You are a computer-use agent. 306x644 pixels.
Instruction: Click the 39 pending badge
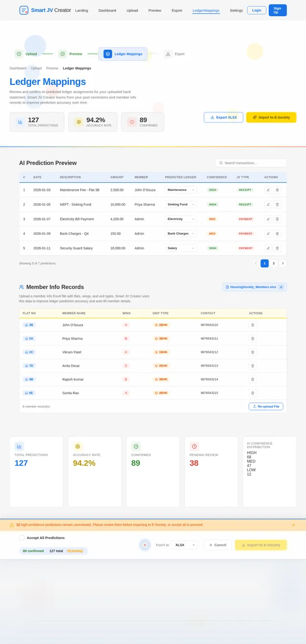coord(75,551)
